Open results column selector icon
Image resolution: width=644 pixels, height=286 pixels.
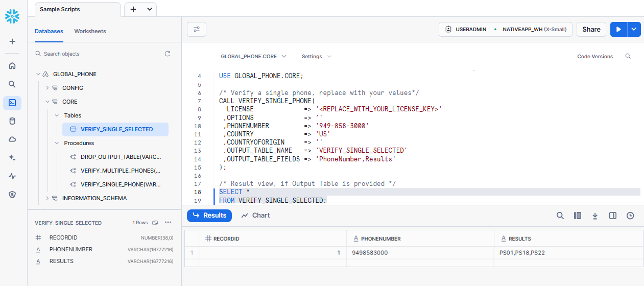(x=578, y=216)
